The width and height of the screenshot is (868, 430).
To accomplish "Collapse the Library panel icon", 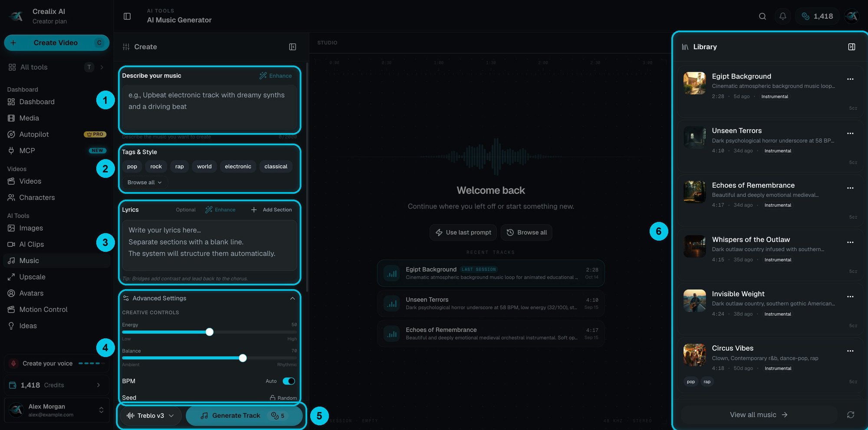I will 852,47.
